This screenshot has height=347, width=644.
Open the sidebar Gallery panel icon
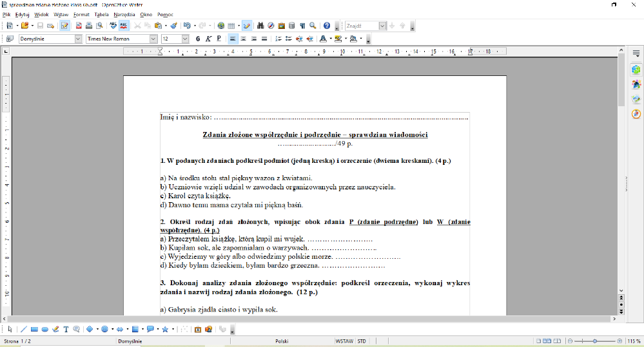pos(636,99)
